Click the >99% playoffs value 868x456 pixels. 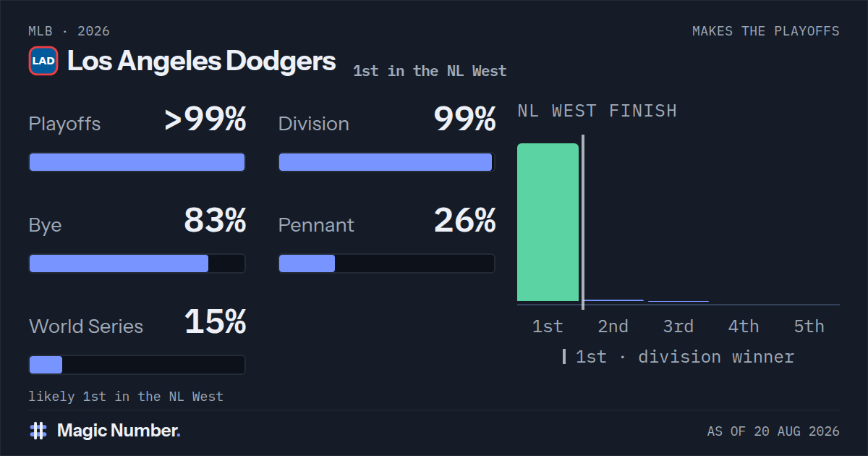(x=205, y=119)
